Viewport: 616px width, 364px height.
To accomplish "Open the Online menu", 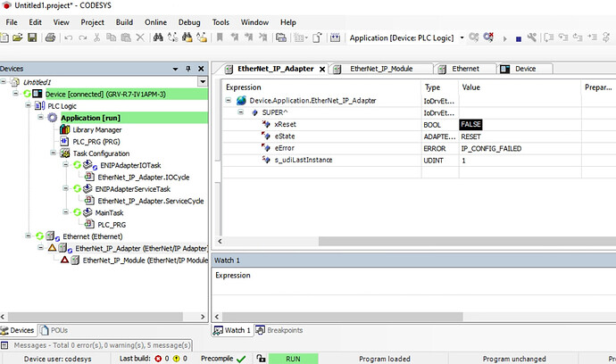I will click(x=155, y=22).
